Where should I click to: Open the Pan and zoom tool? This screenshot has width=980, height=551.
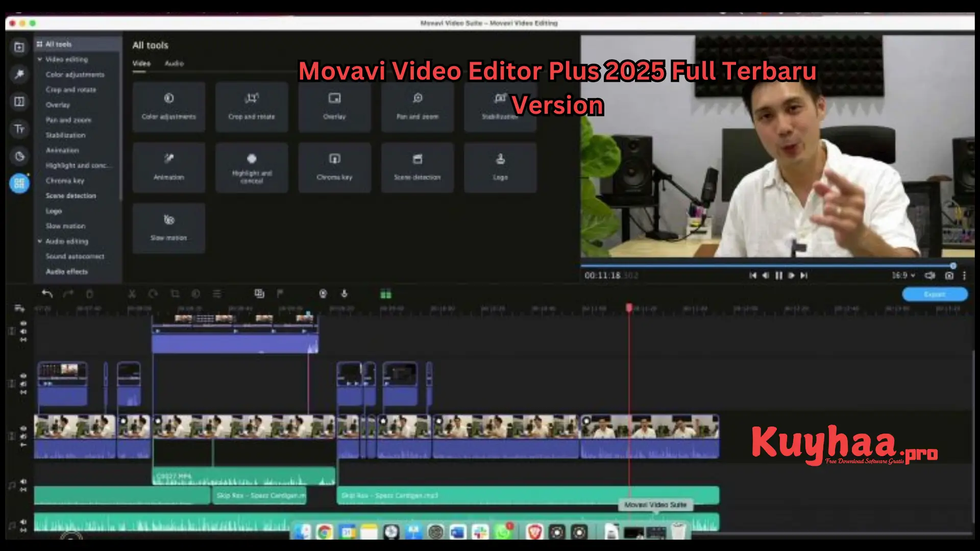coord(417,106)
